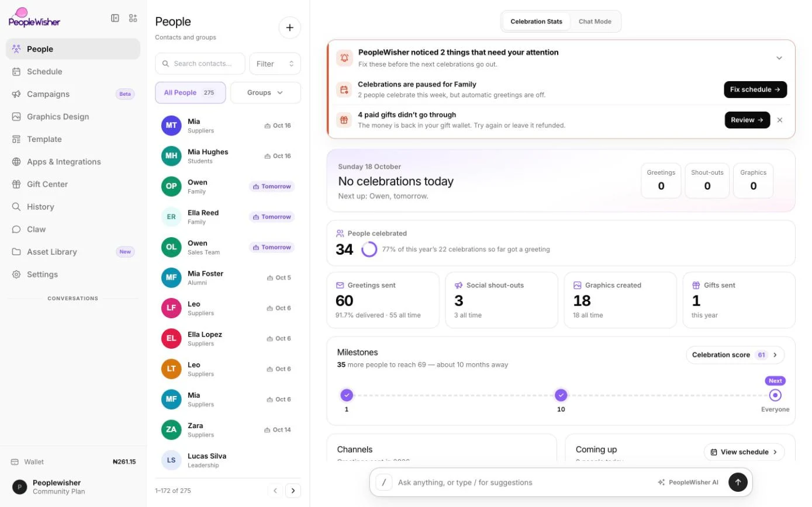Open the PeopleWisher AI model selector
812x507 pixels.
pyautogui.click(x=688, y=482)
